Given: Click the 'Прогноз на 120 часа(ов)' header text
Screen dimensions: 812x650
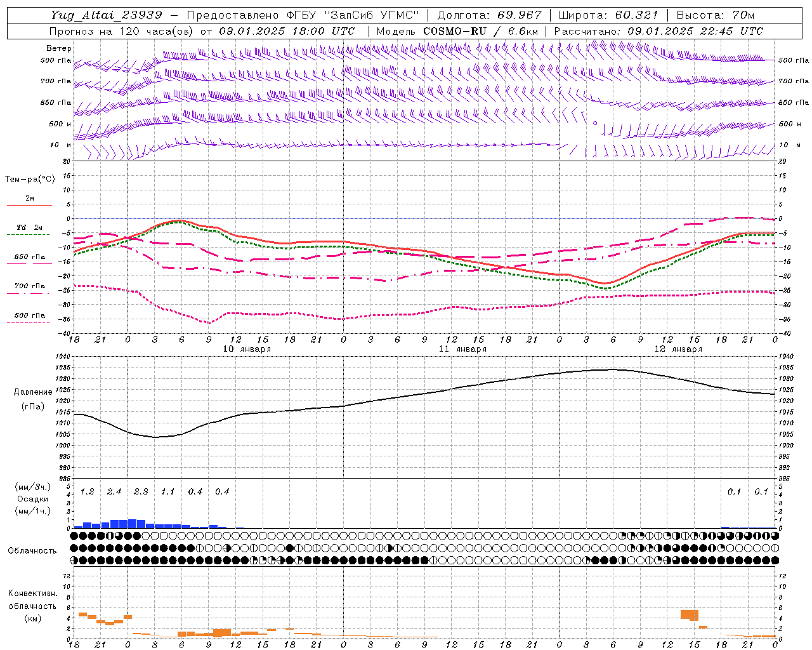Looking at the screenshot, I should 122,31.
